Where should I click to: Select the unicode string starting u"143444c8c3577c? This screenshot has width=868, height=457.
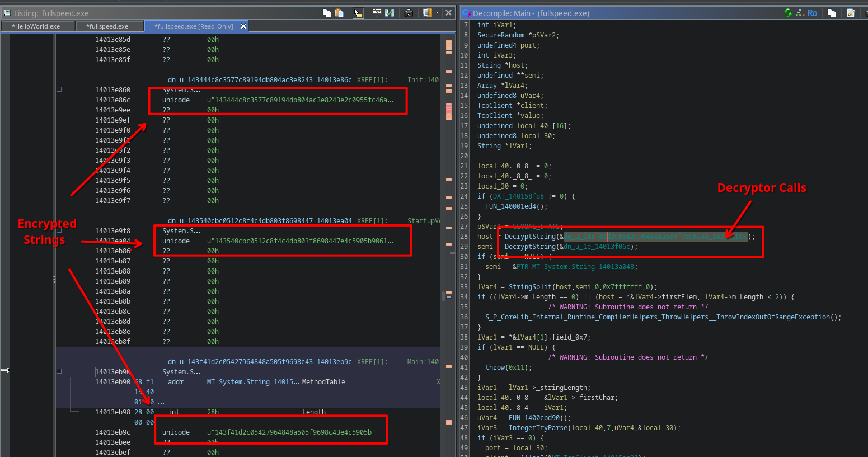301,100
